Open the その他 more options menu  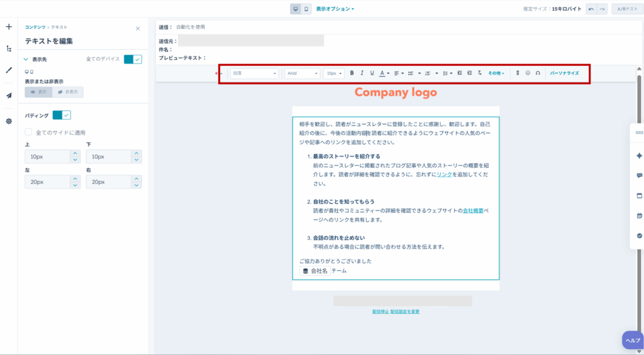coord(496,74)
